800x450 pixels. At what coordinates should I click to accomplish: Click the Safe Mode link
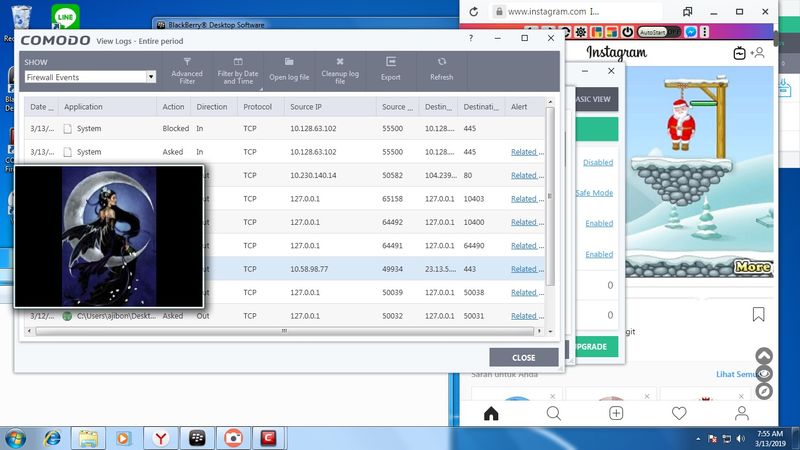coord(594,193)
